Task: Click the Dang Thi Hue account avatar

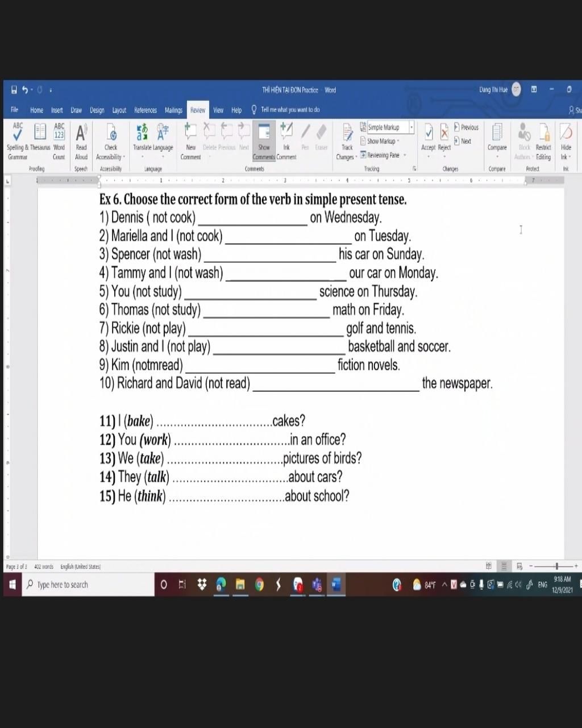Action: pyautogui.click(x=516, y=89)
